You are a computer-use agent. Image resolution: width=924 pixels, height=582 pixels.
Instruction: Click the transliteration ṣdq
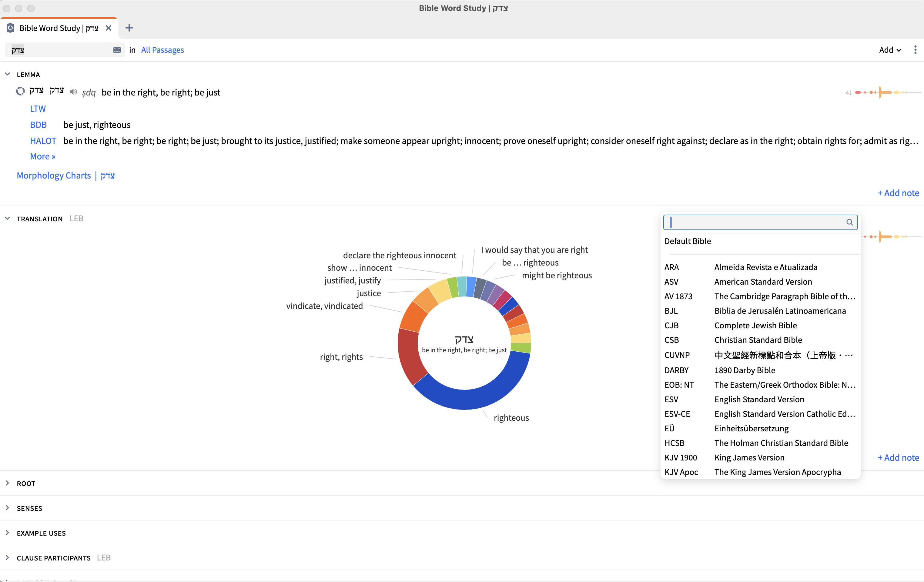[89, 92]
